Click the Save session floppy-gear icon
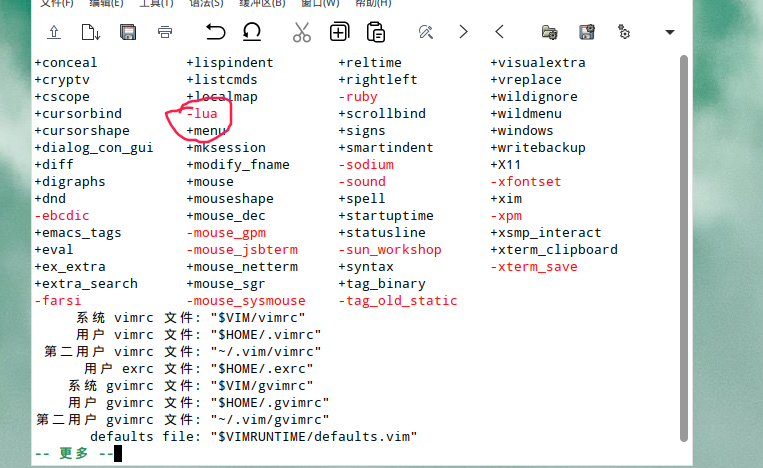The height and width of the screenshot is (468, 763). coord(587,32)
